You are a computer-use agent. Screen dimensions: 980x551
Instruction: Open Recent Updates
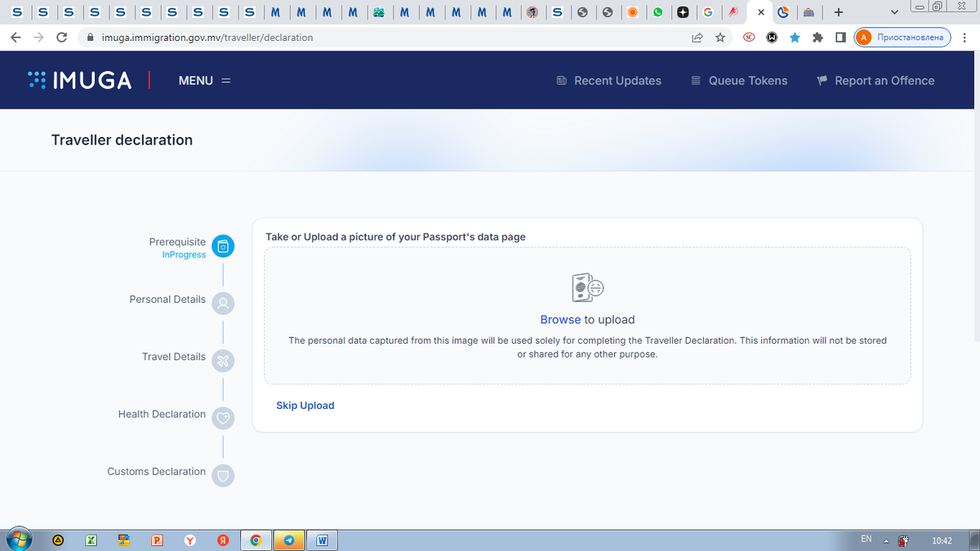[x=609, y=81]
